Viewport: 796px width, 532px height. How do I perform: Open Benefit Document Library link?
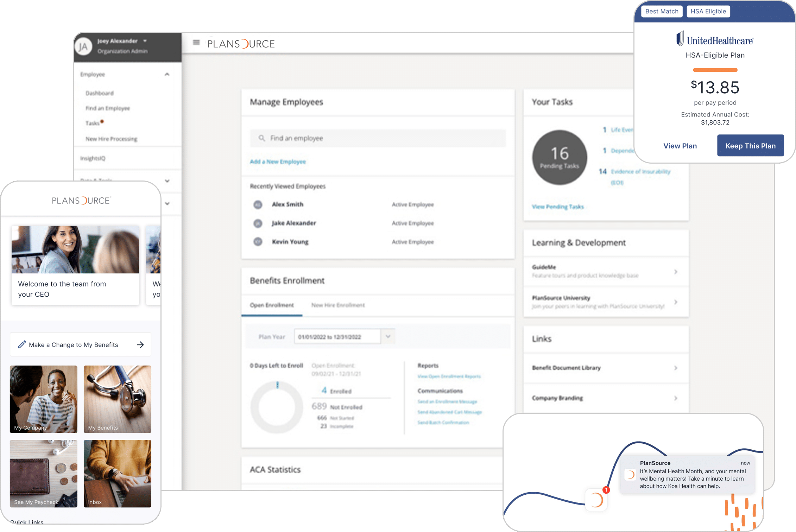pyautogui.click(x=566, y=368)
